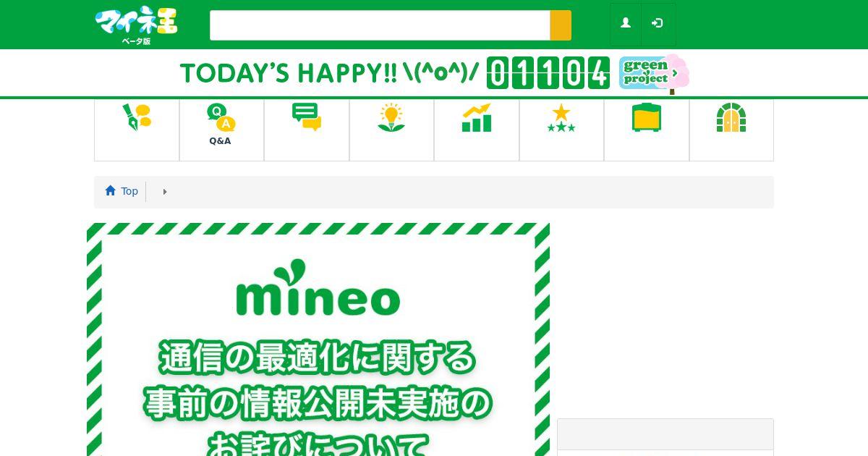Focus the search text field

pyautogui.click(x=380, y=25)
